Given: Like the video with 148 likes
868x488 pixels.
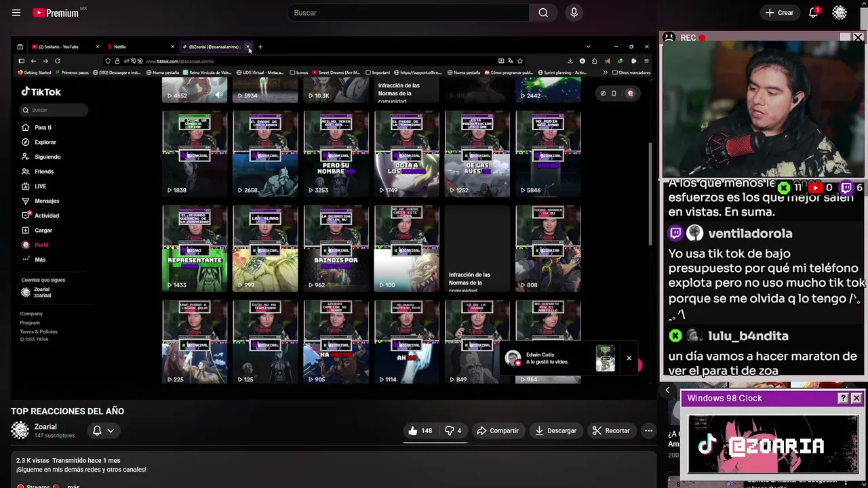Looking at the screenshot, I should [x=420, y=430].
